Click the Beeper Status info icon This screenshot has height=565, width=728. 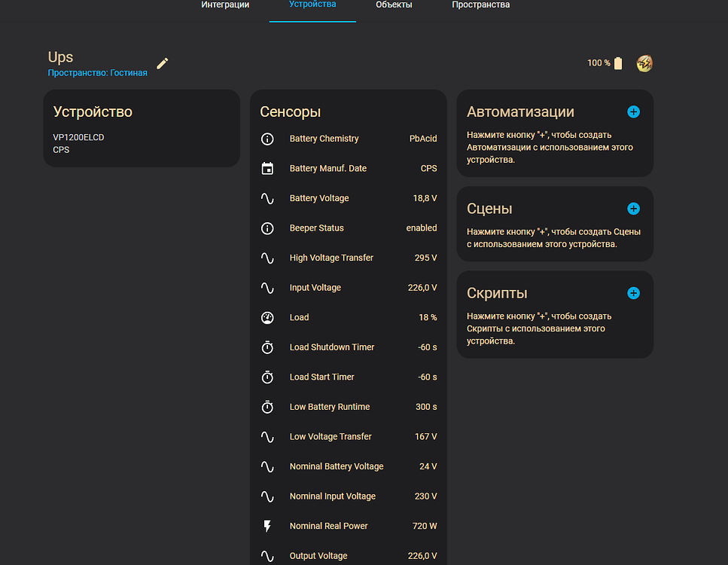267,228
